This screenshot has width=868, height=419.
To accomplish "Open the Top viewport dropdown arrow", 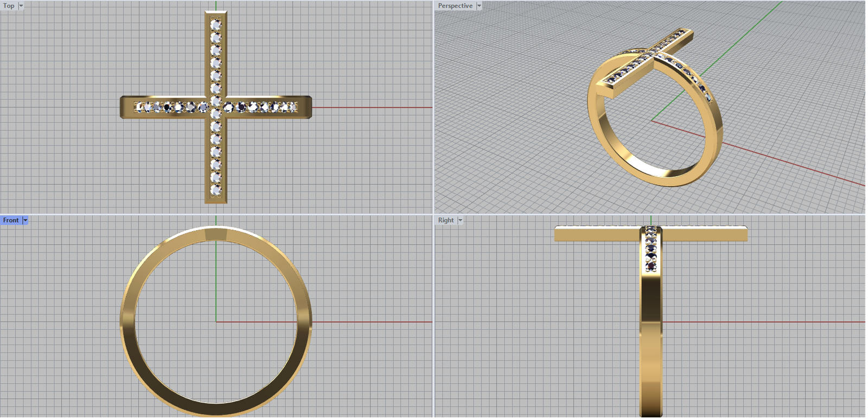I will [21, 6].
